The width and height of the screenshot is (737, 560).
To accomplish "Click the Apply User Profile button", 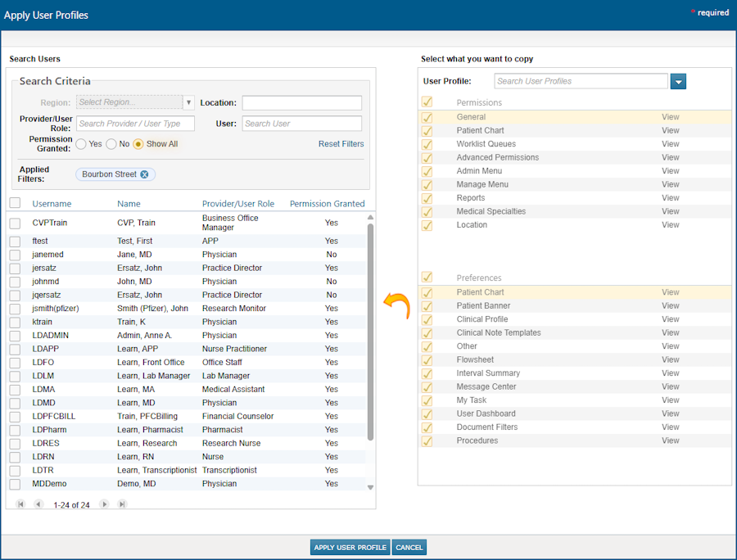I will pos(350,548).
